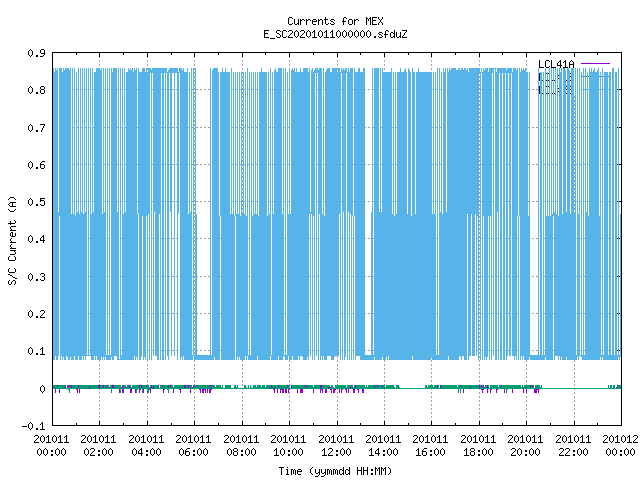Click the 02:00 time tick label
640x480 pixels.
coord(98,452)
